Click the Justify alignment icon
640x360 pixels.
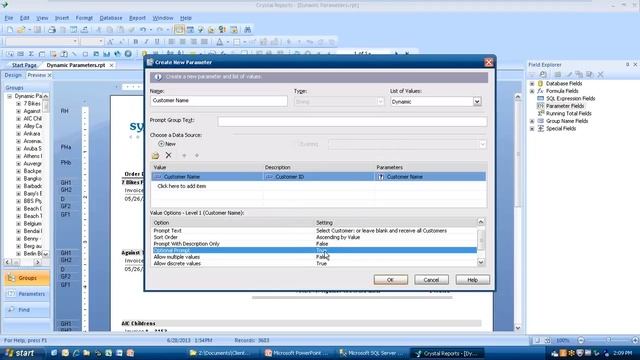[204, 41]
